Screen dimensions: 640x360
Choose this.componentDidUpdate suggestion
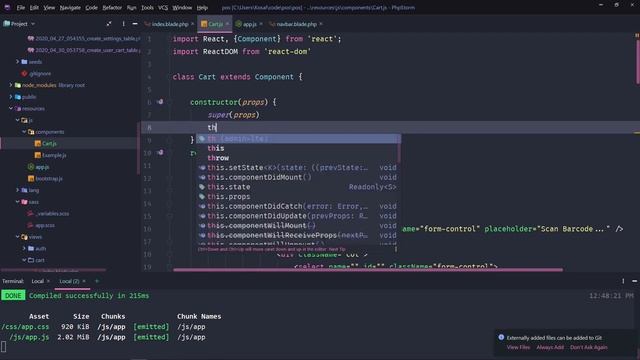pos(297,216)
